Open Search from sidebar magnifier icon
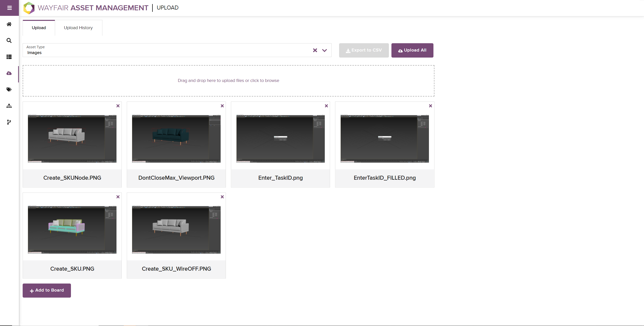This screenshot has height=326, width=644. pos(9,40)
